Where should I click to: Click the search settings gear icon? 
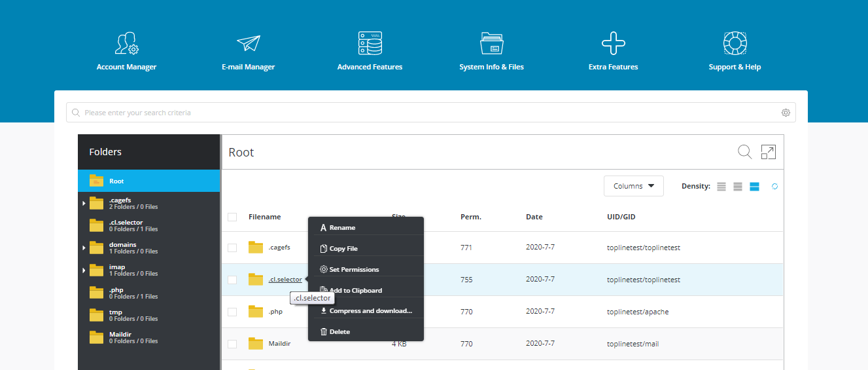[786, 113]
